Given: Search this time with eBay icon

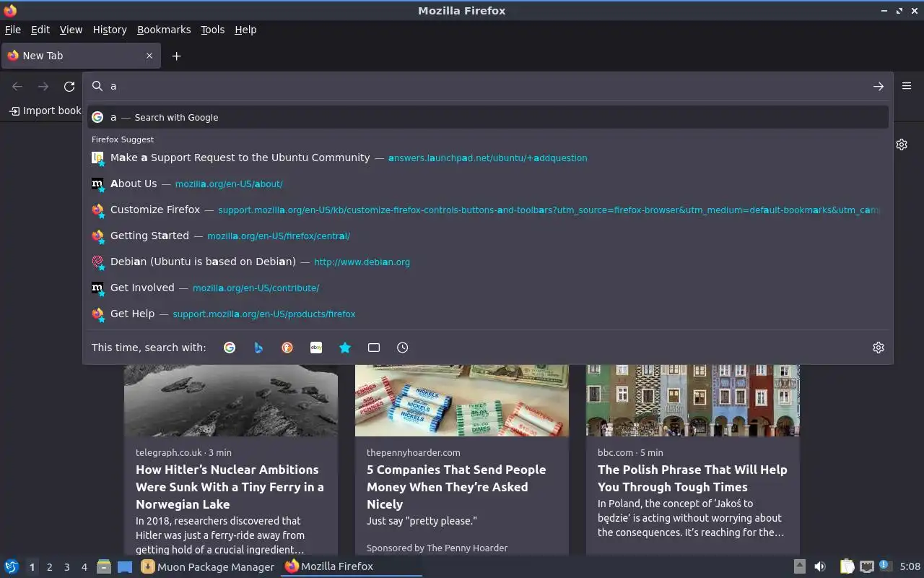Looking at the screenshot, I should (316, 348).
